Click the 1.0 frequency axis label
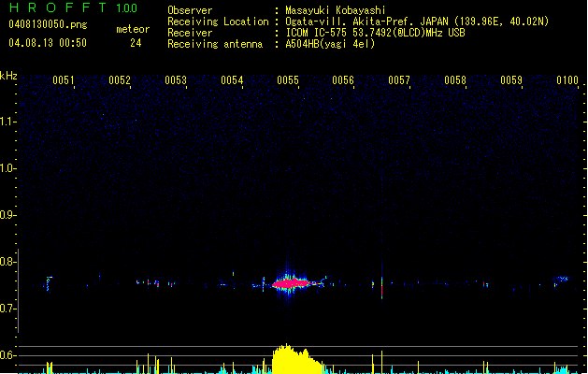 pyautogui.click(x=7, y=168)
